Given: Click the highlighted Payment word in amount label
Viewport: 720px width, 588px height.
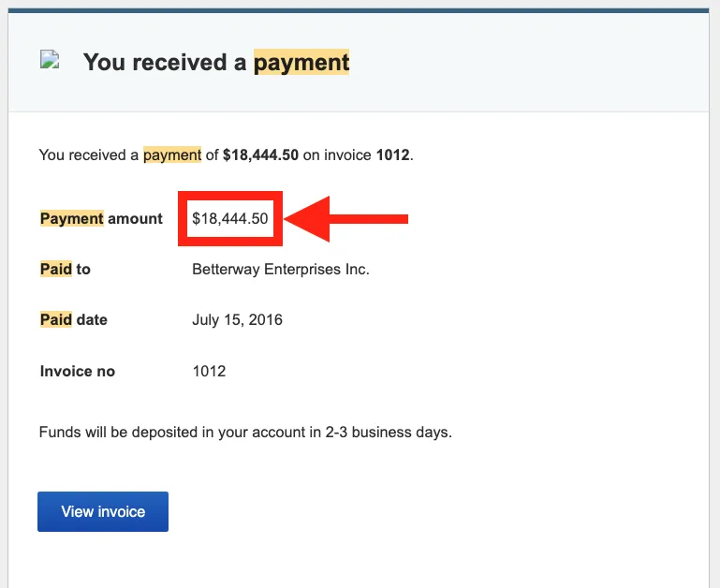Looking at the screenshot, I should pyautogui.click(x=72, y=219).
